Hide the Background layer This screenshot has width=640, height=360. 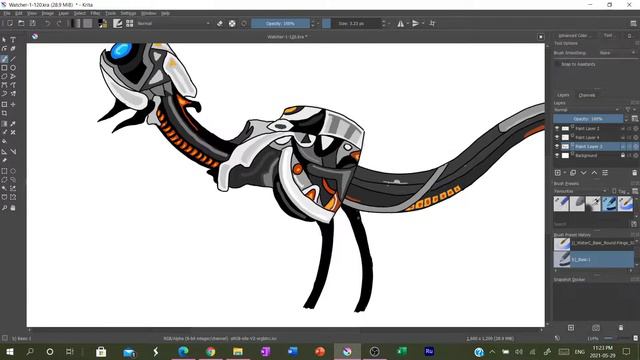(557, 155)
